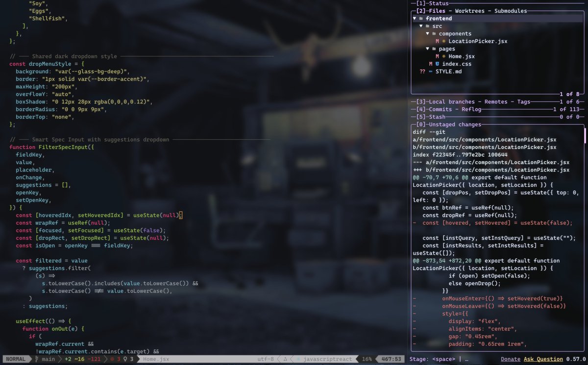Click the markdown icon beside STYLE.md
588x365 pixels.
[431, 72]
